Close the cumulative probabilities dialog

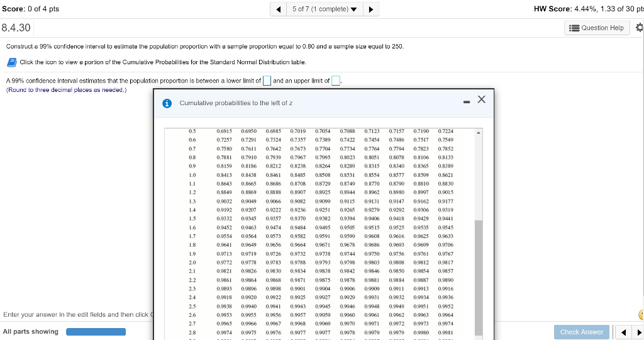click(481, 99)
